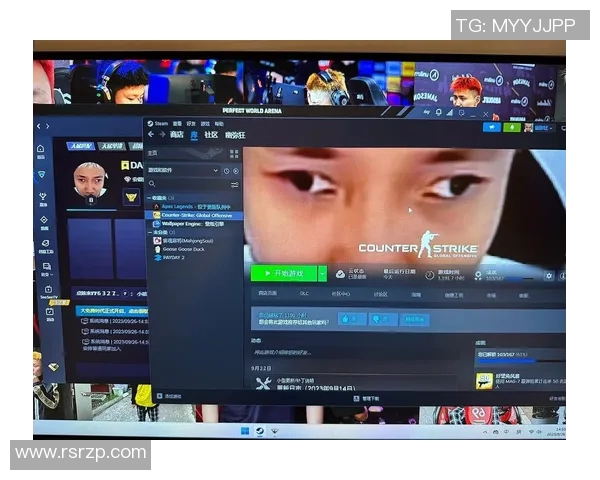Select Wallpaper Engine in library list
600x480 pixels.
(x=194, y=224)
